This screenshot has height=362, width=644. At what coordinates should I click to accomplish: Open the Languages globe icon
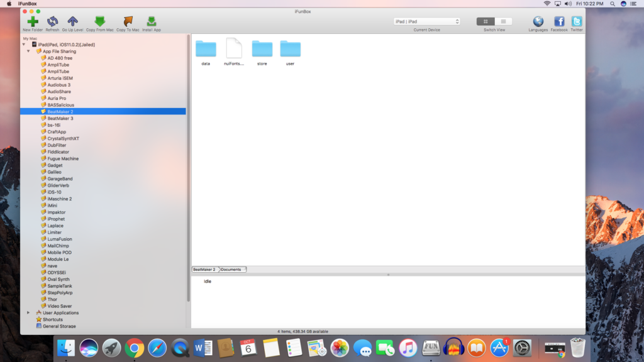click(538, 21)
